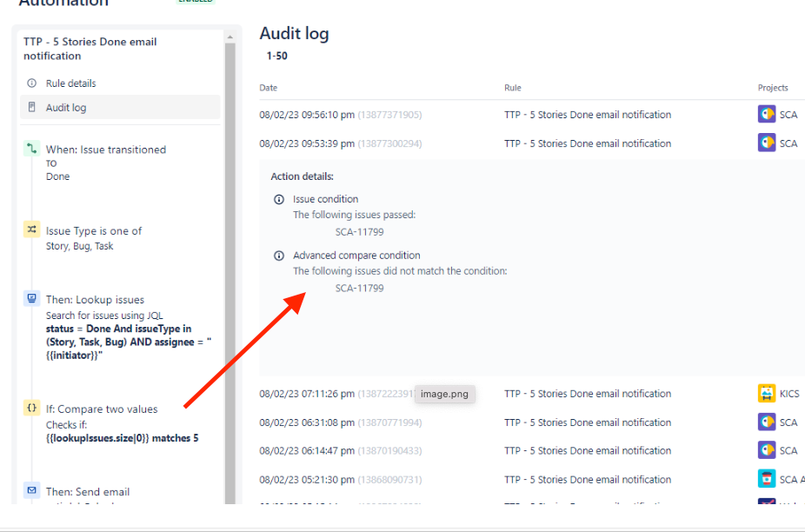Image resolution: width=805 pixels, height=532 pixels.
Task: Expand the 06:31:08 pm audit log entry
Action: 532,422
